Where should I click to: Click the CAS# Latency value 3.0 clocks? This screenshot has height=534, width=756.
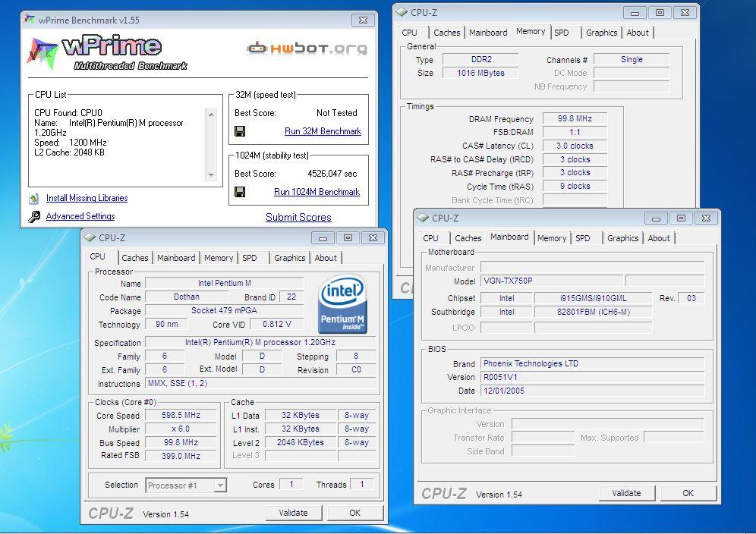[x=575, y=146]
